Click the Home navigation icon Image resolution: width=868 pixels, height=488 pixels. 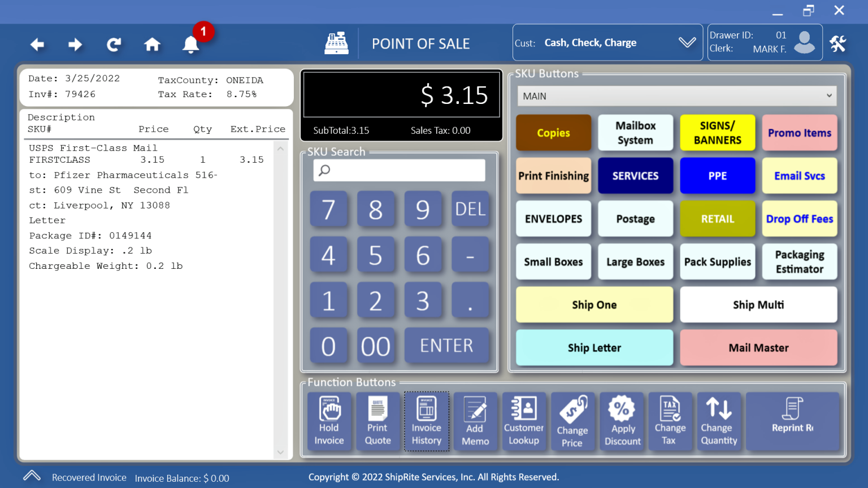152,44
